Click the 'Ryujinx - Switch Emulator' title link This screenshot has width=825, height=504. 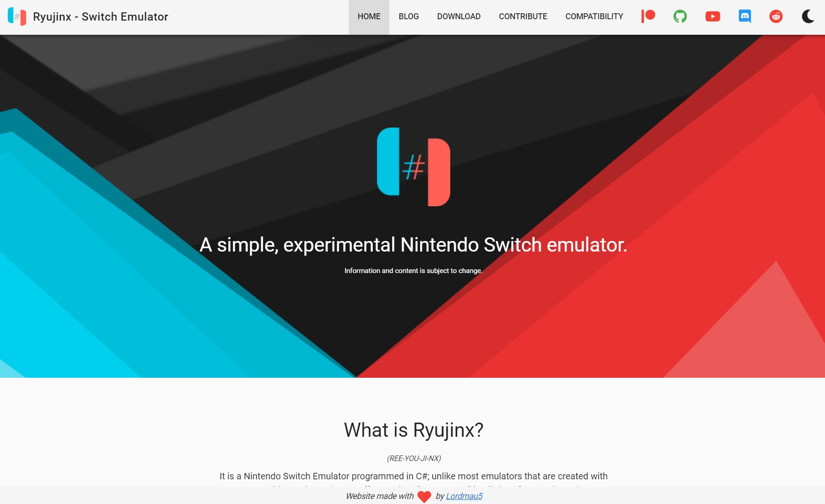101,16
